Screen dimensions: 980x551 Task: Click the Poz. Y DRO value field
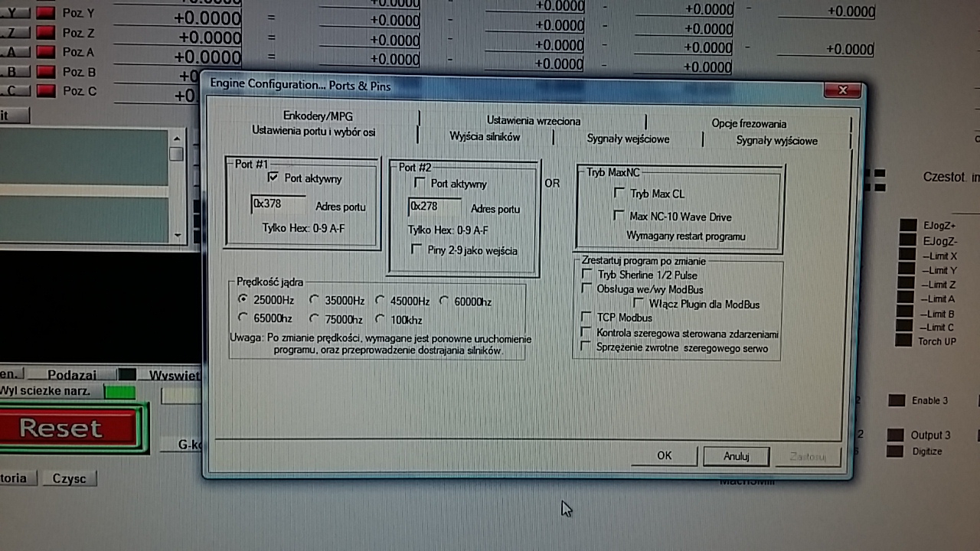[178, 15]
